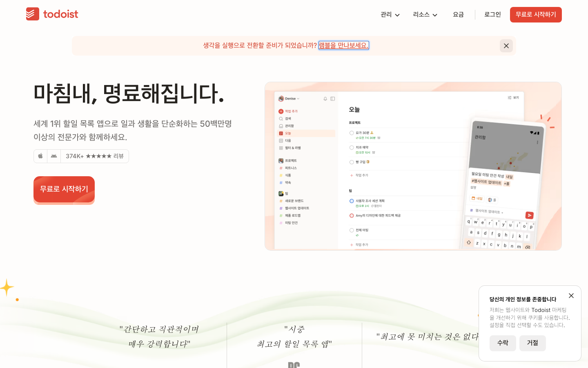Image resolution: width=588 pixels, height=368 pixels.
Task: Click the quote "시중 최고의 할 일 목록 앱"
Action: click(294, 337)
